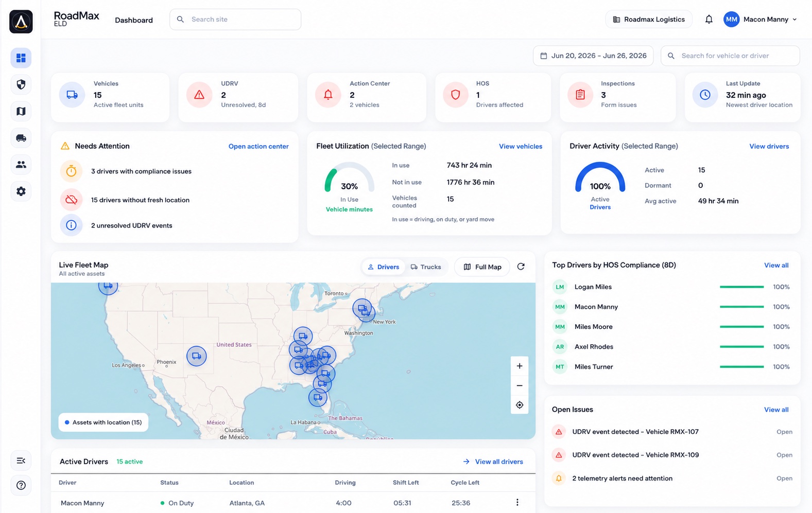812x513 pixels.
Task: Open the truck vehicles icon in sidebar
Action: [21, 138]
